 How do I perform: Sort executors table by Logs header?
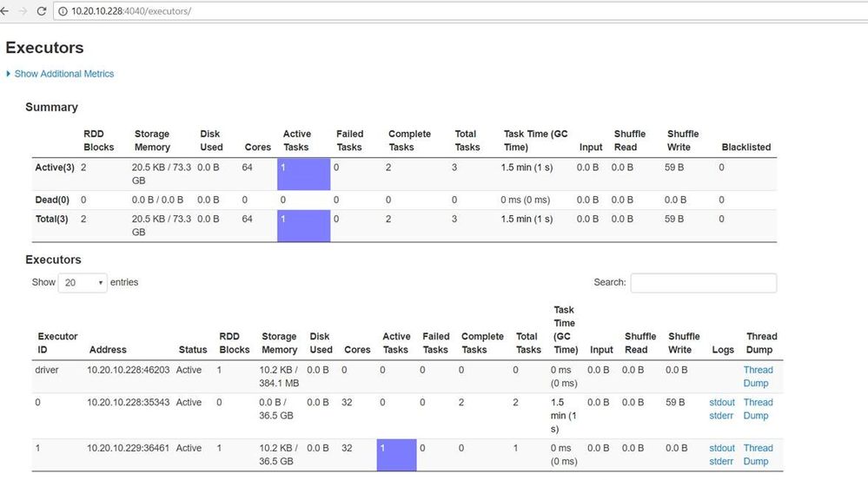point(723,350)
